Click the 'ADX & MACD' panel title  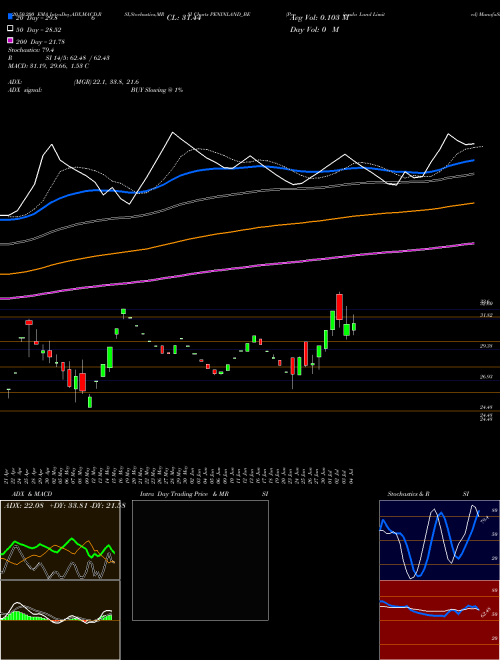(x=32, y=494)
